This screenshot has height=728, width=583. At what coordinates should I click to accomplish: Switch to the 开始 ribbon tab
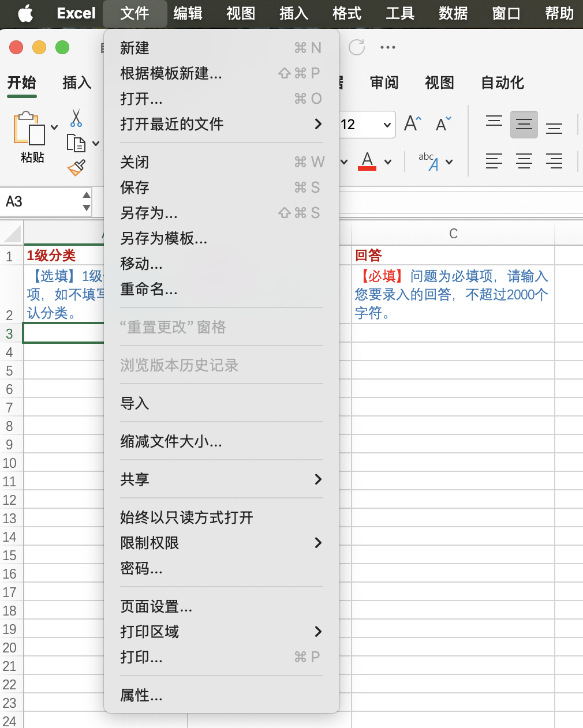pyautogui.click(x=22, y=83)
